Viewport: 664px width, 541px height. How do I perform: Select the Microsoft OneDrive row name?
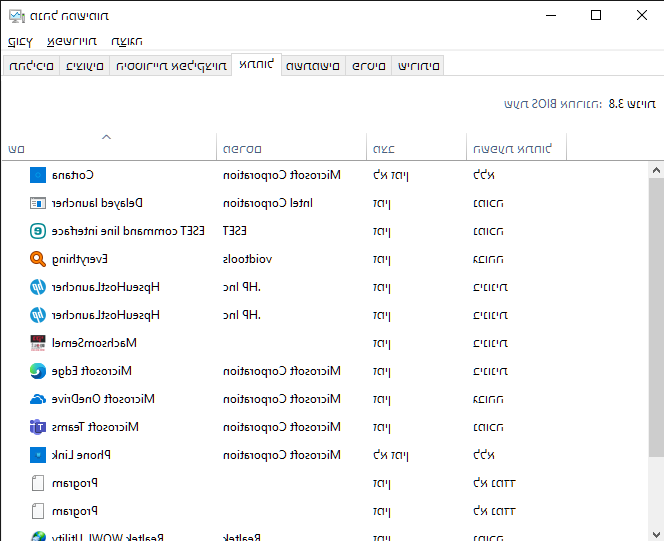coord(103,399)
